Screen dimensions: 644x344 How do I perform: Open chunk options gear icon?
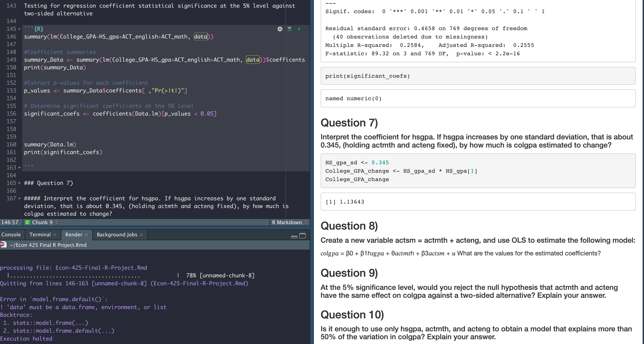[x=280, y=29]
